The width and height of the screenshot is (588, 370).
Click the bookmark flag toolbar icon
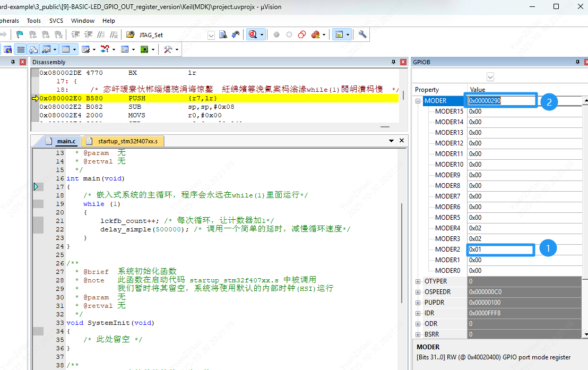pos(20,35)
